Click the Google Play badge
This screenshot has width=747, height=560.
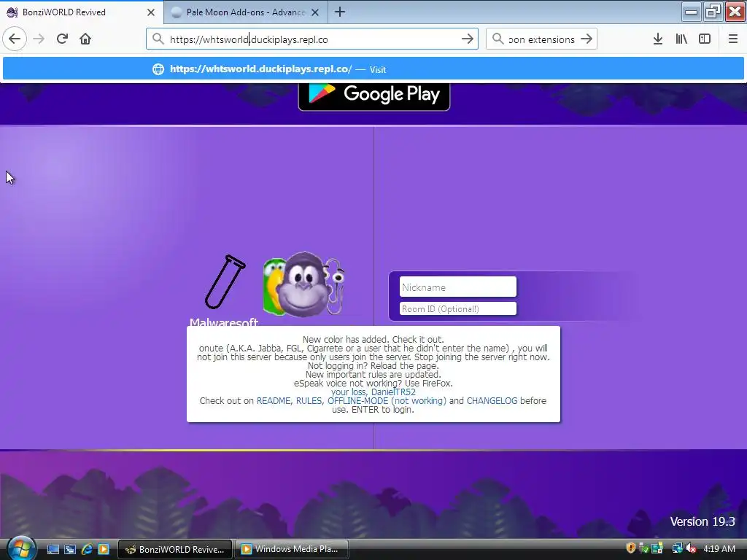pyautogui.click(x=374, y=96)
